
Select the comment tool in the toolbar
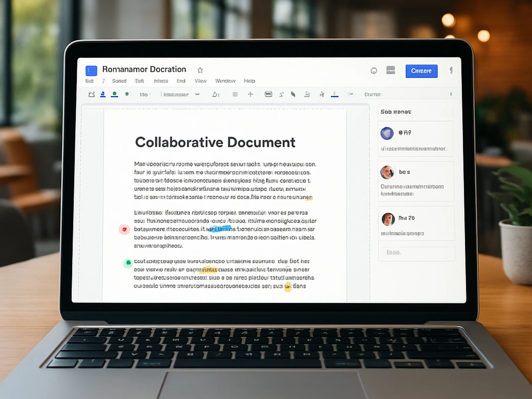(x=307, y=94)
